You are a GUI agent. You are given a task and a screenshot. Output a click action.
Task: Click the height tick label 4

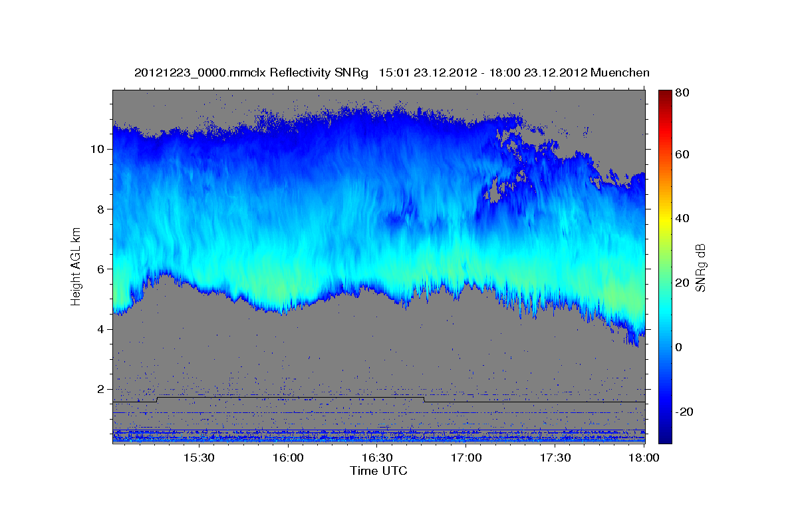pyautogui.click(x=101, y=329)
